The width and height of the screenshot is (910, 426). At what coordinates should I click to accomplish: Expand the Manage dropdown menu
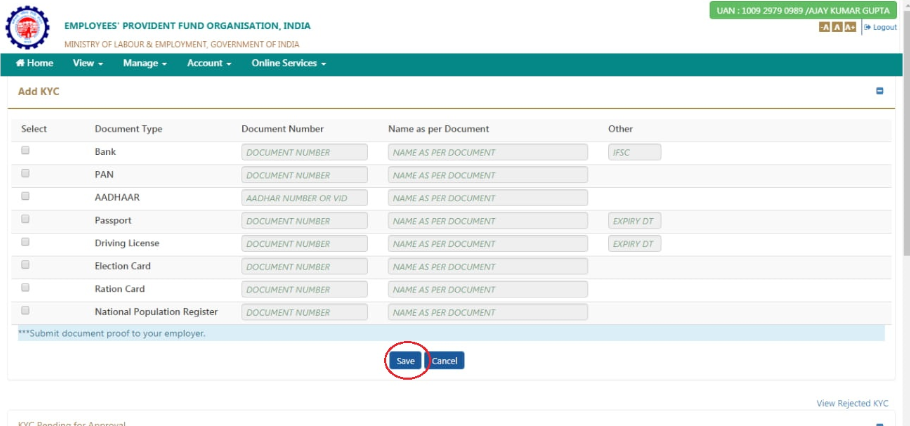144,64
